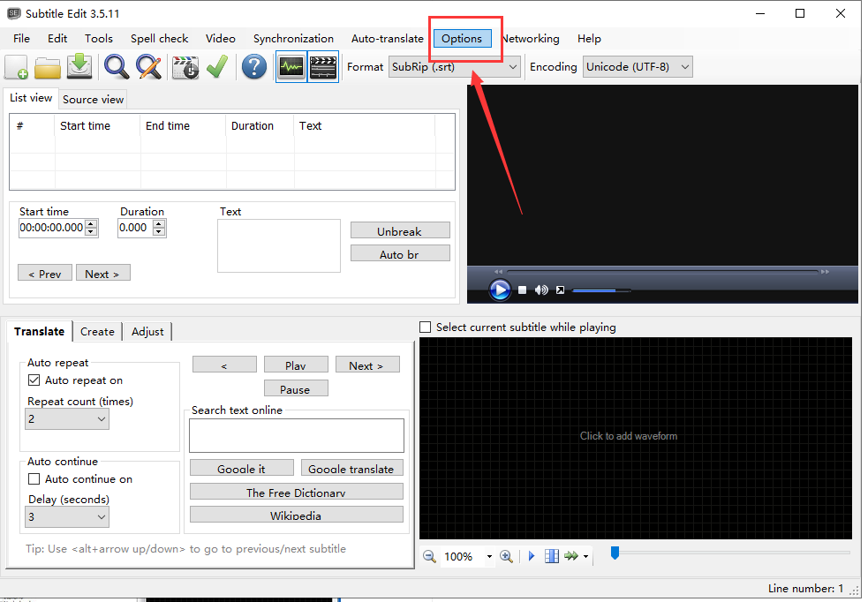Toggle the waveform display icon
The image size is (868, 602).
[x=291, y=67]
